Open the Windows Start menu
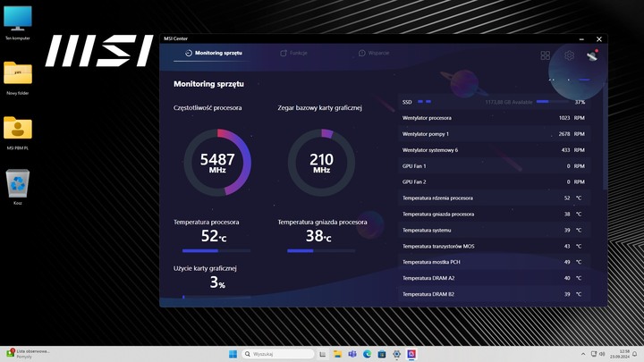 234,354
